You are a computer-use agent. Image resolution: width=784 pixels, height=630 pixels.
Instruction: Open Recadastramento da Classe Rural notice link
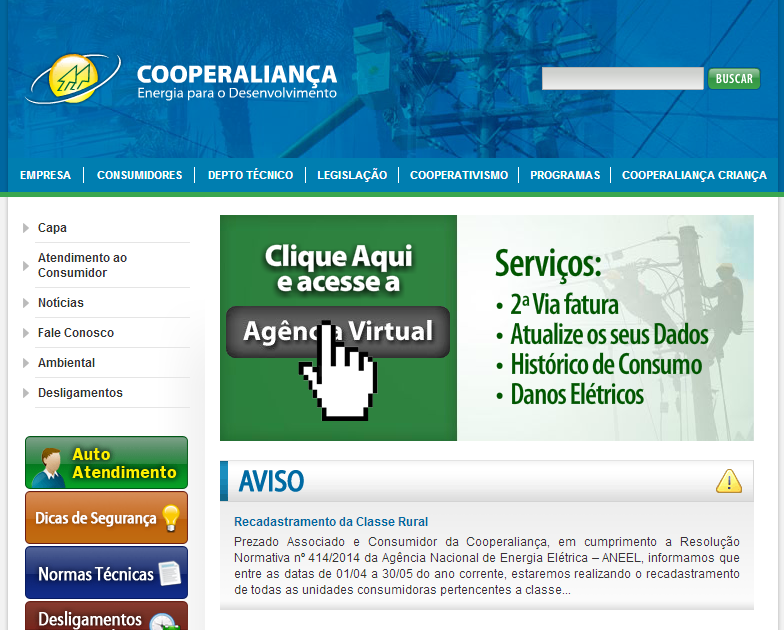[331, 522]
